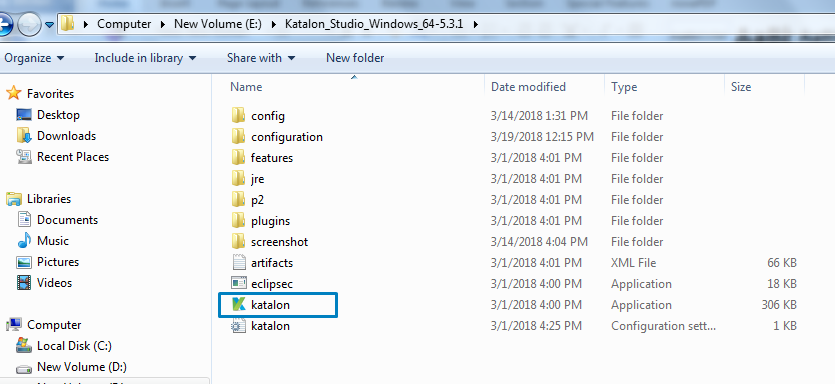Viewport: 835px width, 384px height.
Task: Click the configuration folder icon
Action: click(238, 137)
